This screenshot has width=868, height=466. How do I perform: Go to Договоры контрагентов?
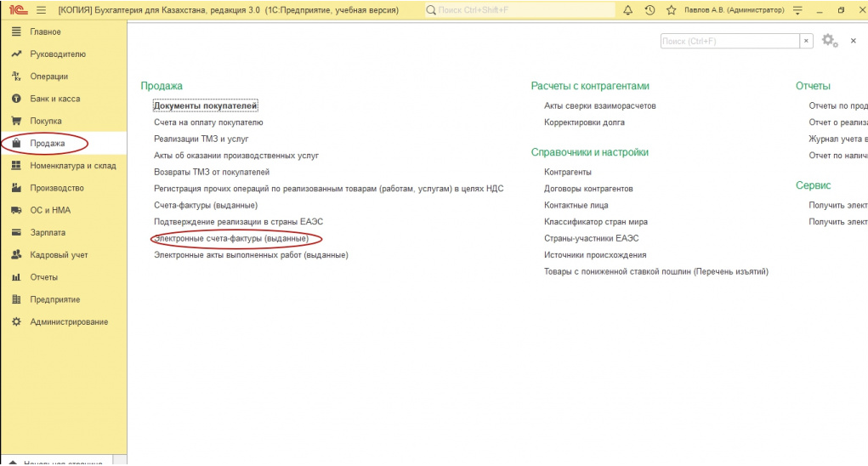(588, 189)
